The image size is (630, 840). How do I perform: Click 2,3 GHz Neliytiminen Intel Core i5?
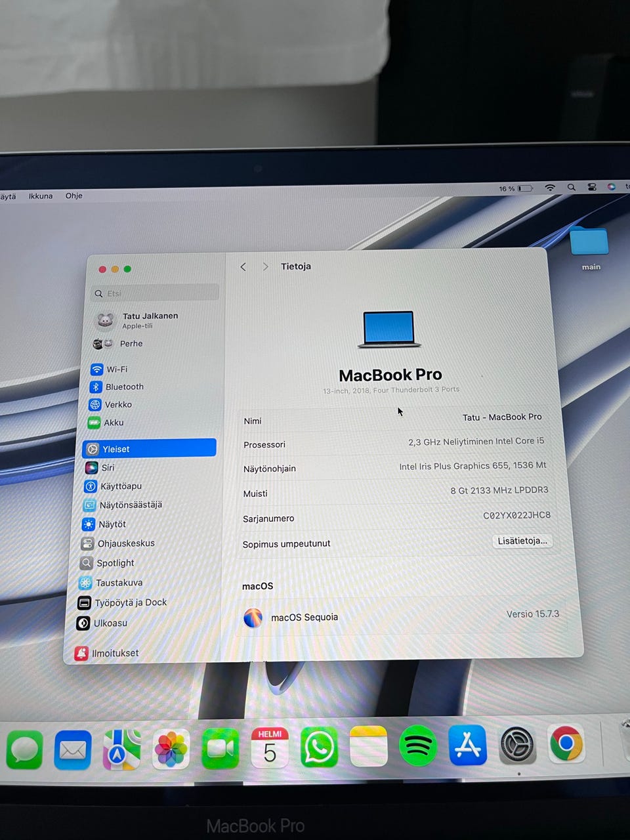click(476, 442)
